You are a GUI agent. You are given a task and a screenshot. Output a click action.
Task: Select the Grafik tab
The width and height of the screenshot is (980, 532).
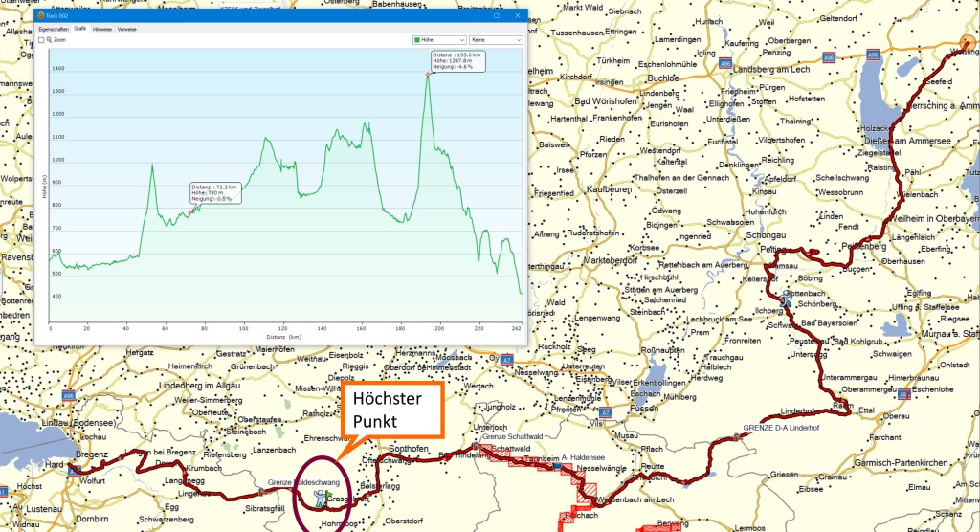[x=80, y=30]
